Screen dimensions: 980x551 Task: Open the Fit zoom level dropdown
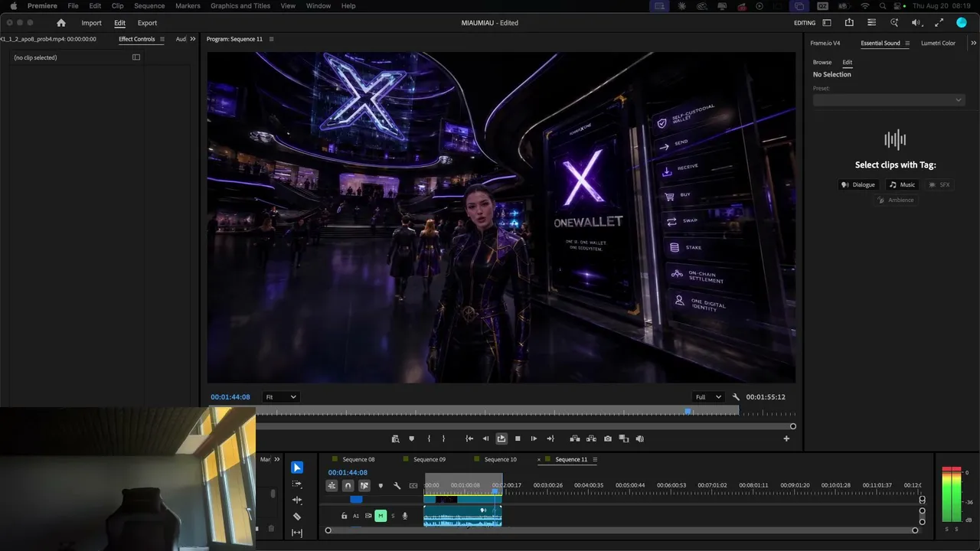[x=280, y=397]
